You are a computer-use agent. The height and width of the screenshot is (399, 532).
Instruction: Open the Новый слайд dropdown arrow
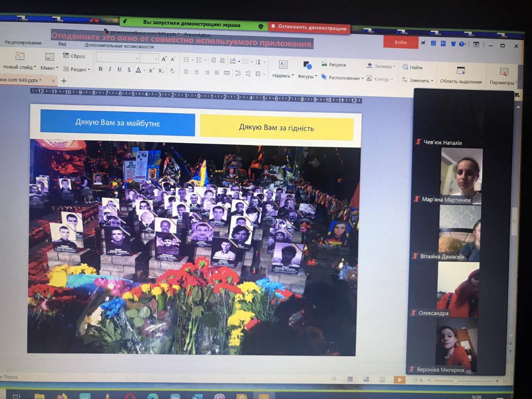click(x=35, y=67)
